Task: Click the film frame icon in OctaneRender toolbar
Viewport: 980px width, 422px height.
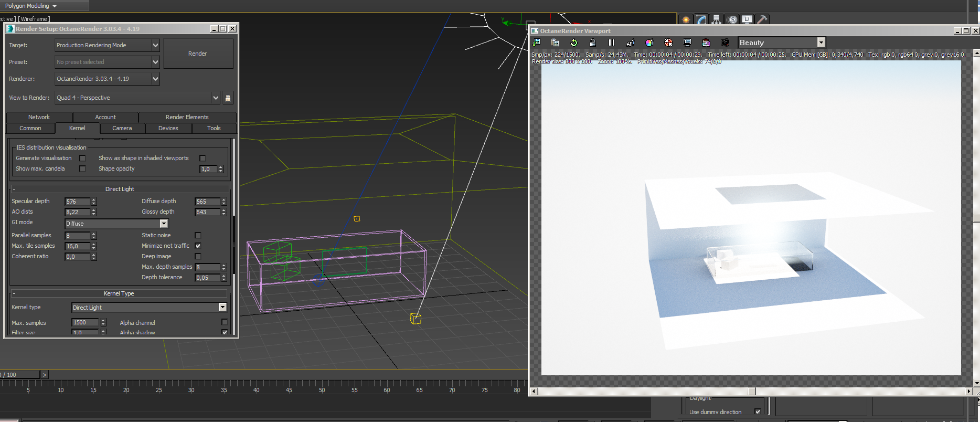Action: tap(706, 43)
